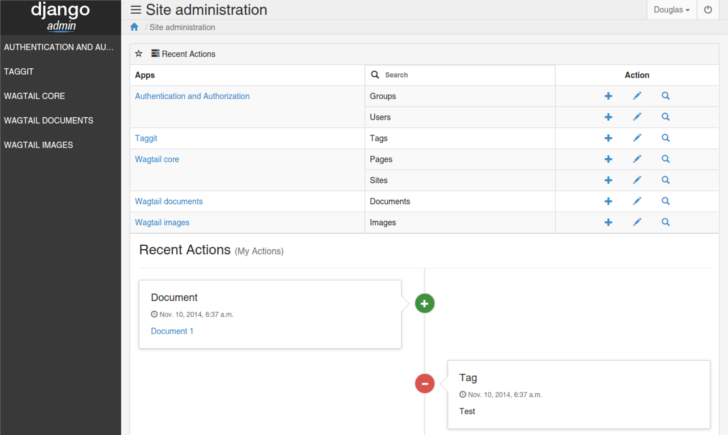Click the edit pencil icon for Users

click(637, 117)
